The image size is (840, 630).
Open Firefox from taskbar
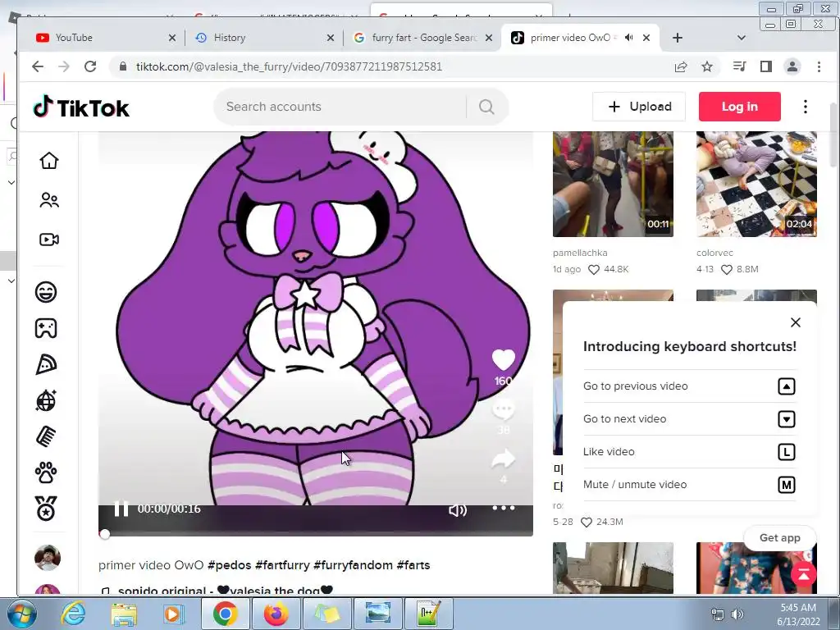click(x=276, y=613)
